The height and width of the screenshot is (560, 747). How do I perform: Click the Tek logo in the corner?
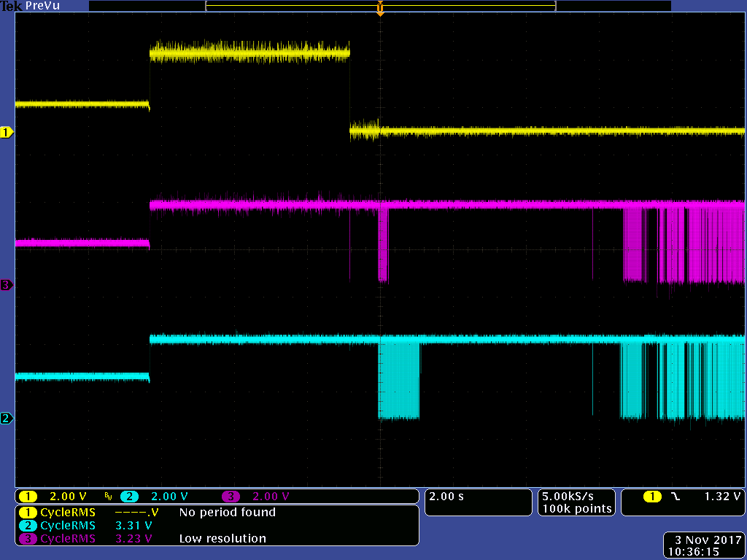[12, 7]
